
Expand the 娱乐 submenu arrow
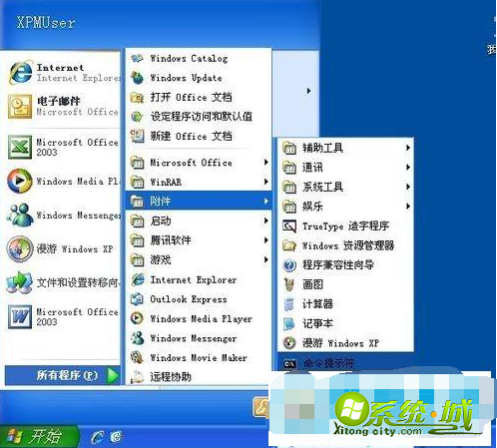coord(408,207)
